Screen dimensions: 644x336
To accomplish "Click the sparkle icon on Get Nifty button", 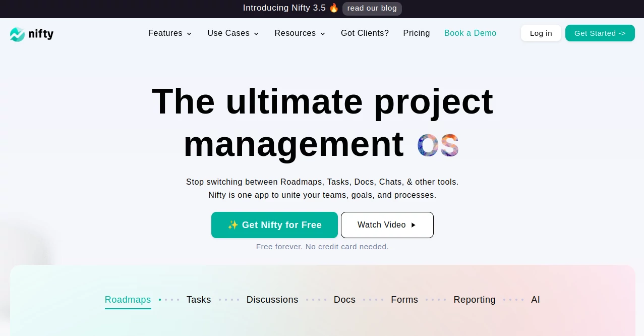I will click(x=233, y=225).
